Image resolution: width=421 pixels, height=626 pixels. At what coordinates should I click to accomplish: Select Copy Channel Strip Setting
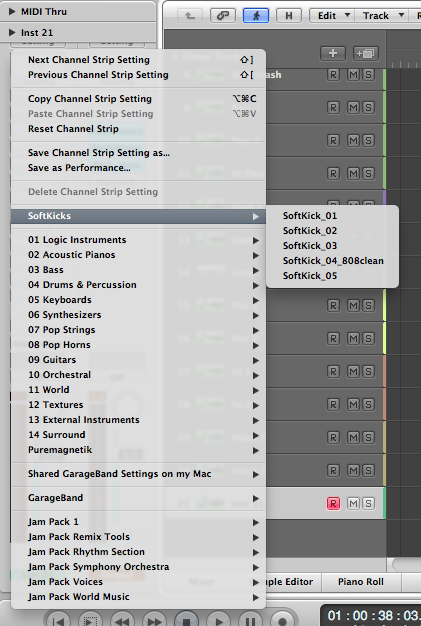pyautogui.click(x=138, y=99)
